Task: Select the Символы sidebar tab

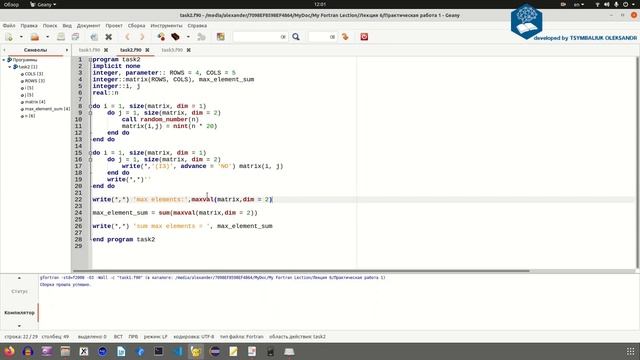Action: pyautogui.click(x=36, y=50)
